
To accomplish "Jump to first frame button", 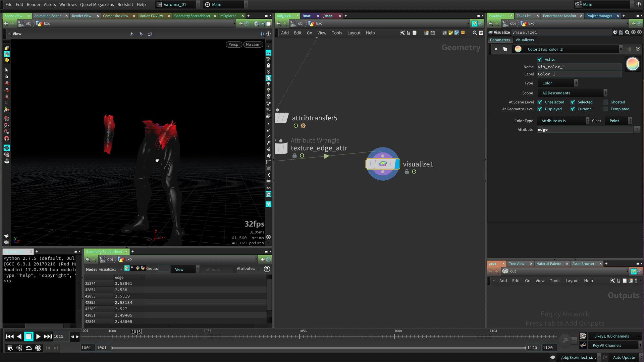I will (x=10, y=337).
